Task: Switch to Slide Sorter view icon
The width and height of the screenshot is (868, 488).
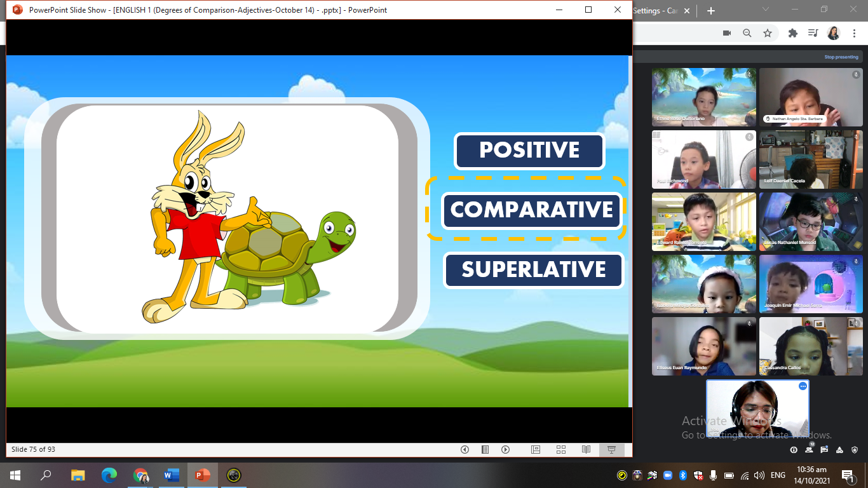Action: pyautogui.click(x=561, y=450)
